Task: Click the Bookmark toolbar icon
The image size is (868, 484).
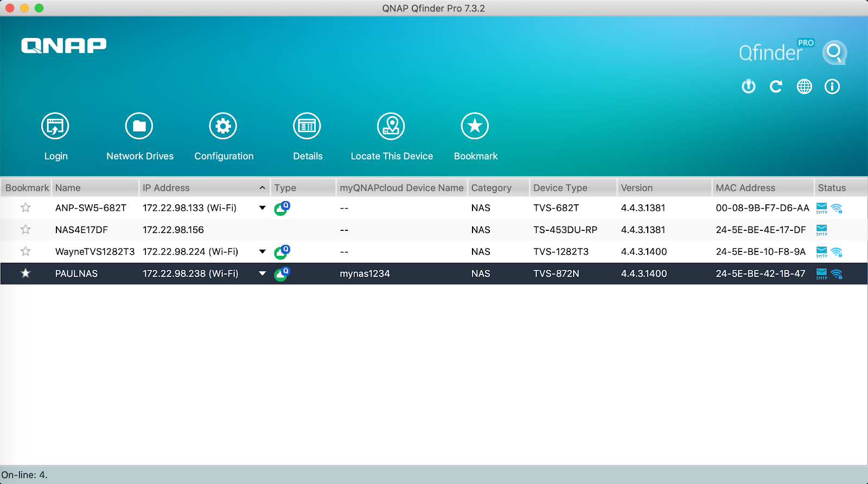Action: (475, 126)
